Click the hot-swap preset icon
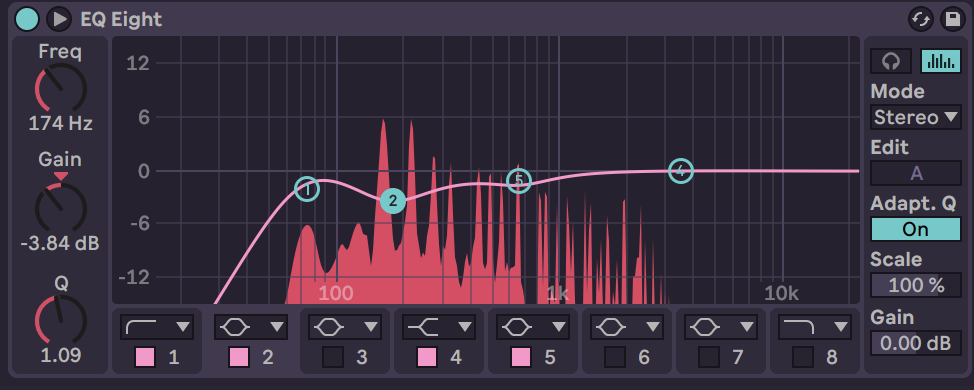This screenshot has width=974, height=390. 921,19
